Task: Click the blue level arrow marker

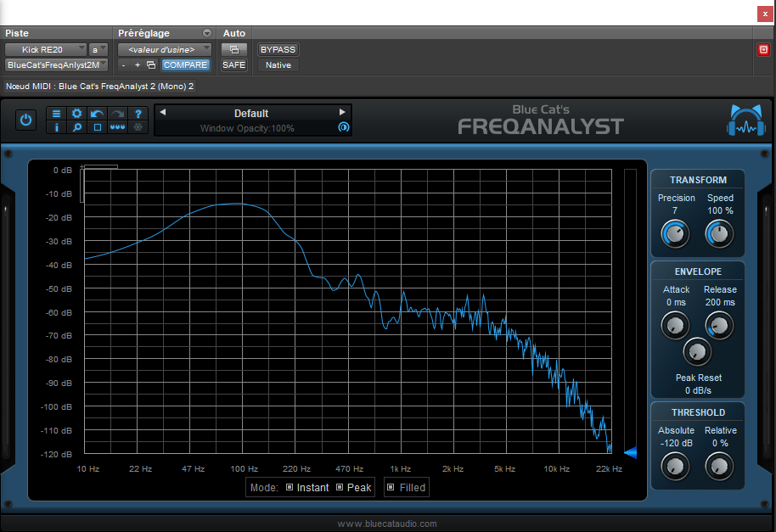Action: 630,452
